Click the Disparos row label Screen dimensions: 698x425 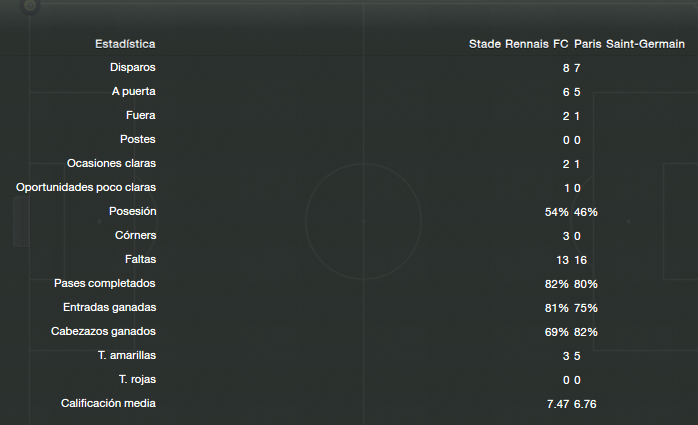(133, 67)
